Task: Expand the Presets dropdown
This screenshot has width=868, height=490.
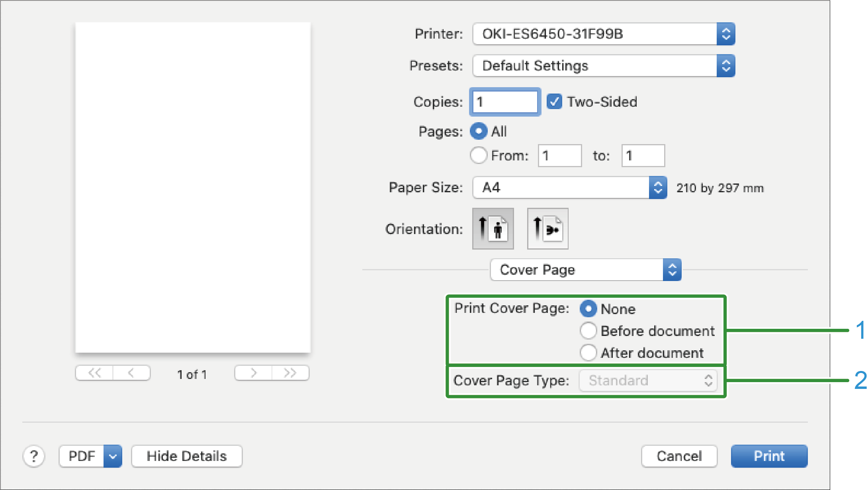Action: tap(604, 66)
